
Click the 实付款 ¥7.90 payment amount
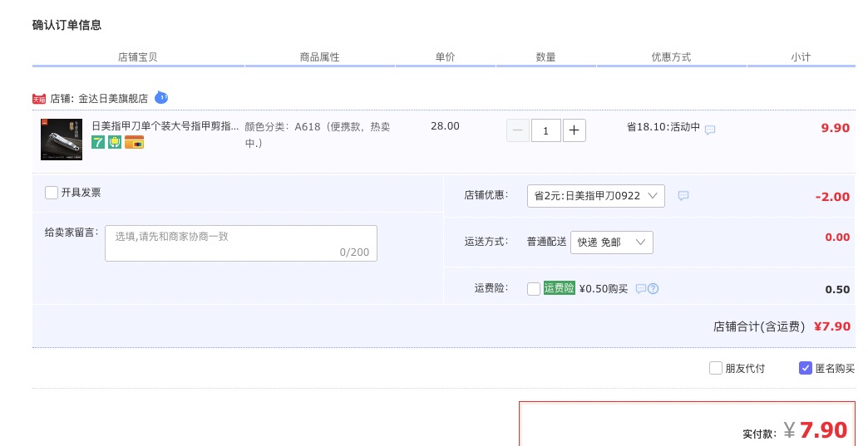point(816,430)
